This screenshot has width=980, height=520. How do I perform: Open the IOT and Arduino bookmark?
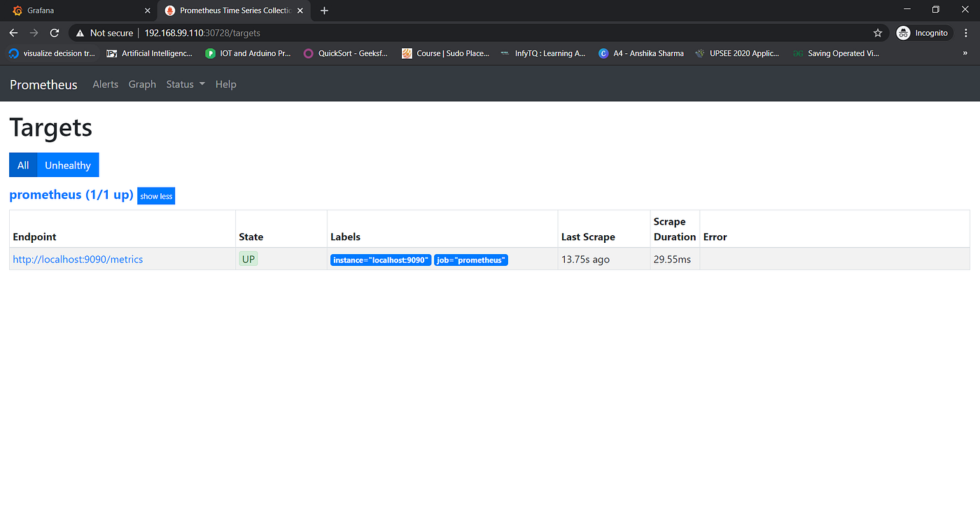[x=248, y=53]
